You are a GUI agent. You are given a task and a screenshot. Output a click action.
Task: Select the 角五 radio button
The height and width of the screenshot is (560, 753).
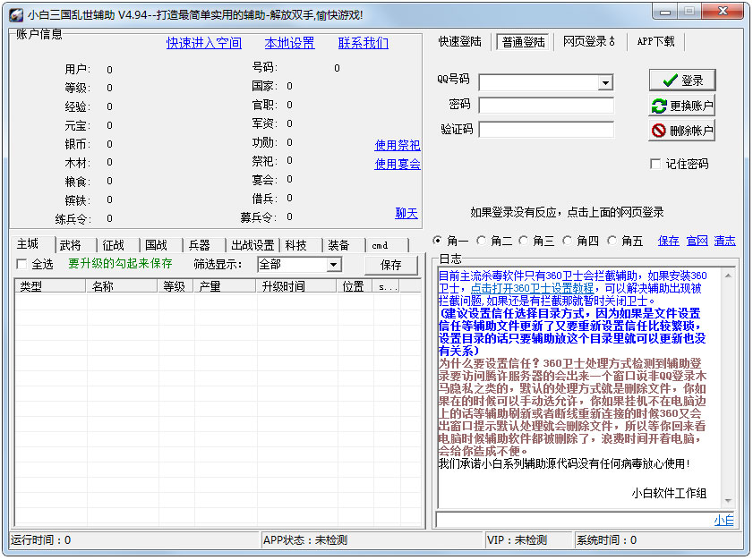click(612, 241)
